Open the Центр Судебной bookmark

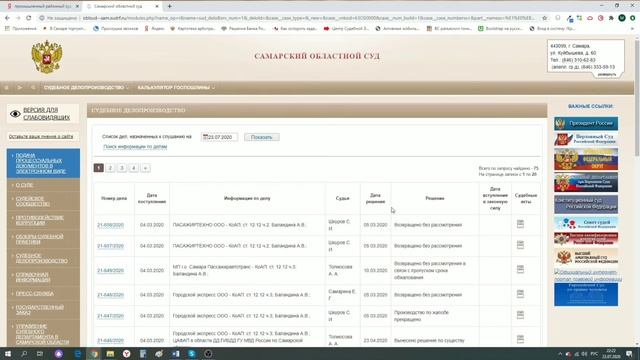346,29
